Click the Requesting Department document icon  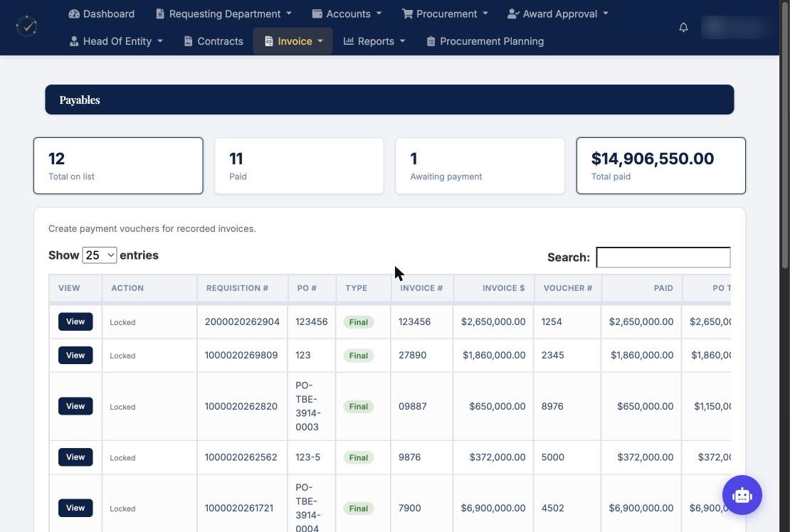point(160,14)
